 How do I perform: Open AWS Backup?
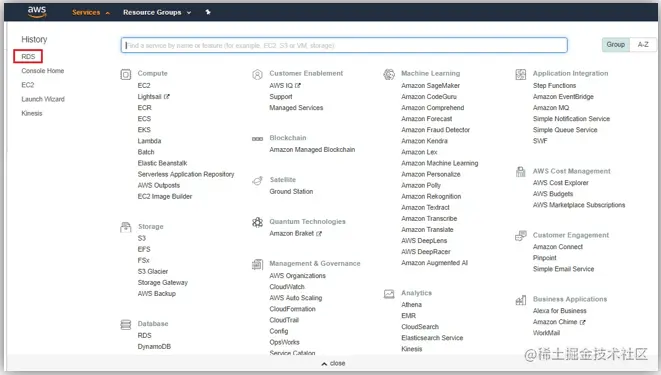click(156, 294)
